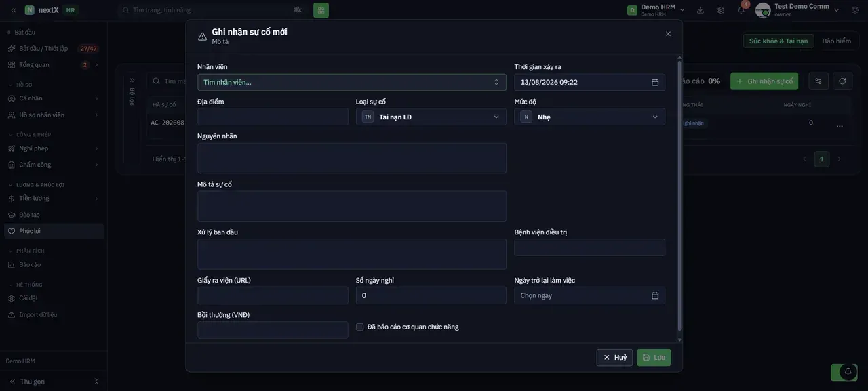
Task: Expand the Nhân viên search combo box
Action: 351,82
